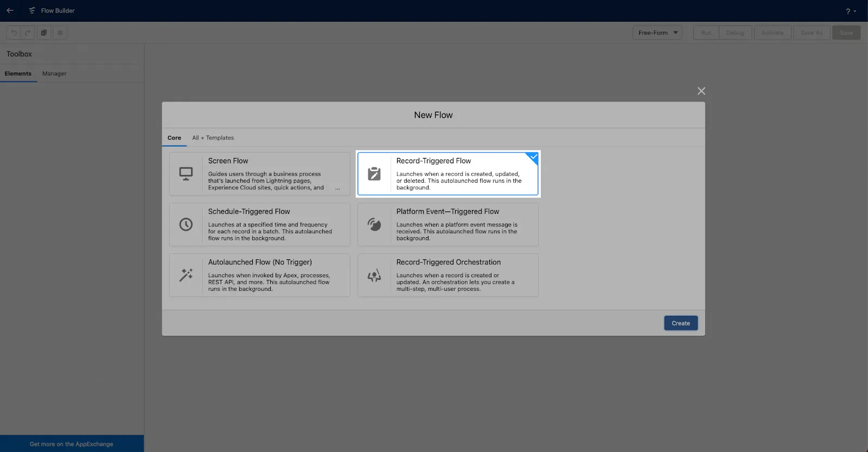Click the Save button
The image size is (868, 452).
pos(846,33)
